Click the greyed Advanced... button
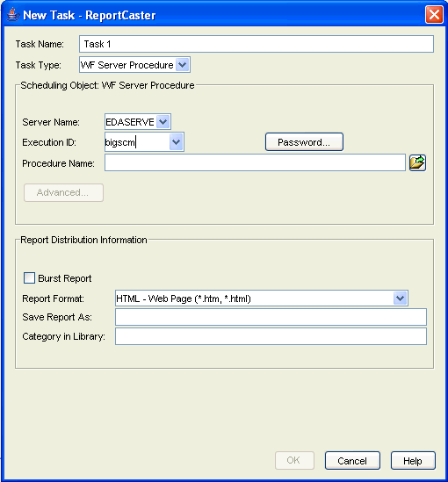 pyautogui.click(x=63, y=193)
